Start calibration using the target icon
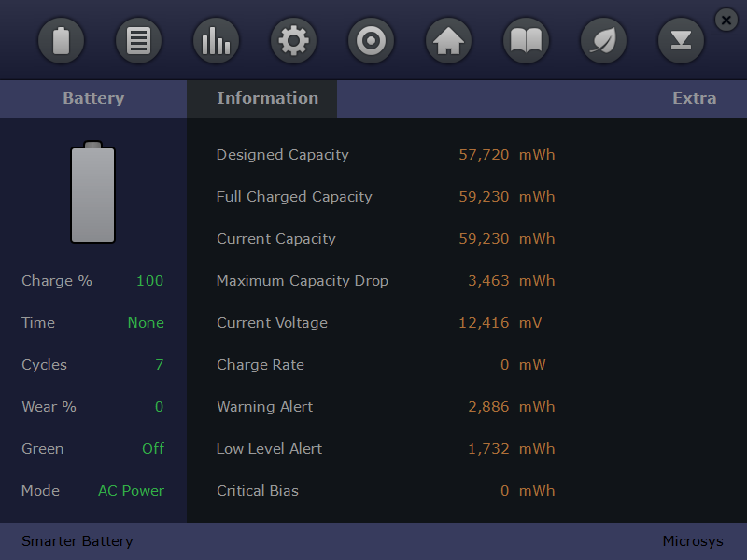This screenshot has width=747, height=560. (x=371, y=40)
